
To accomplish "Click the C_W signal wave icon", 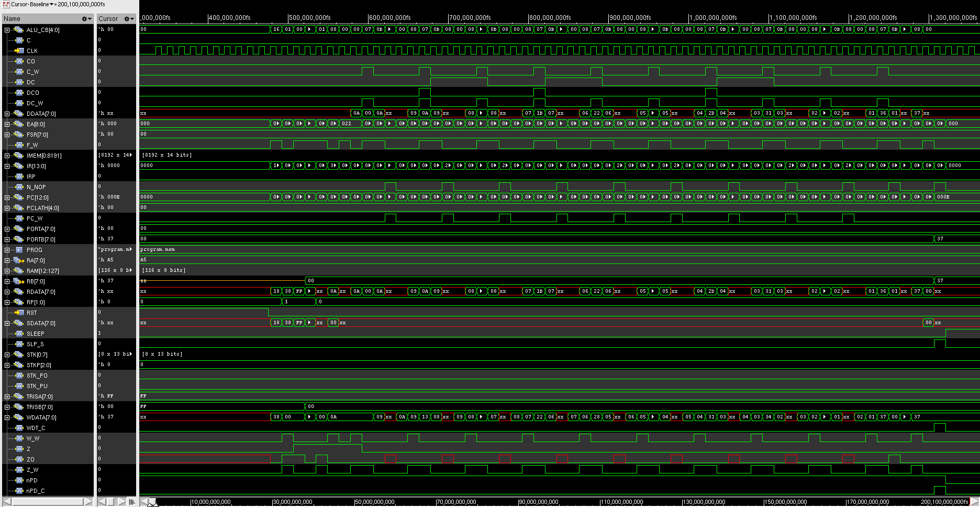I will [x=19, y=72].
